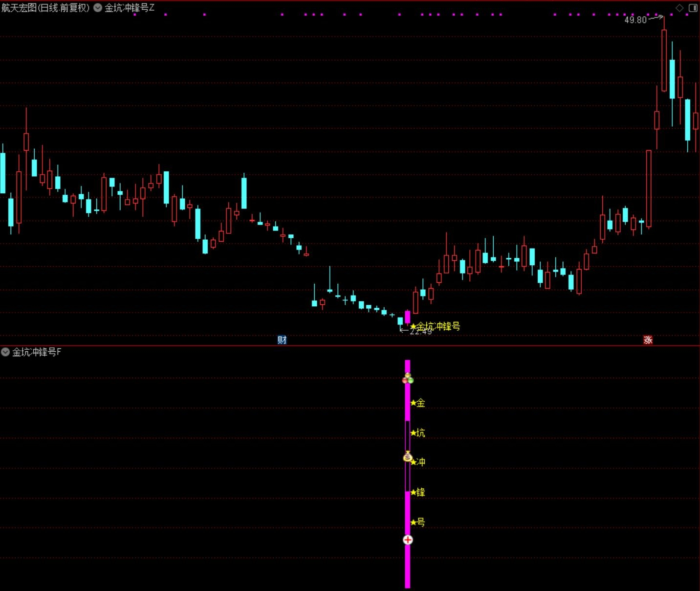Open the 金坑冲锋号Z indicator dropdown arrow
The width and height of the screenshot is (700, 591).
coord(98,8)
